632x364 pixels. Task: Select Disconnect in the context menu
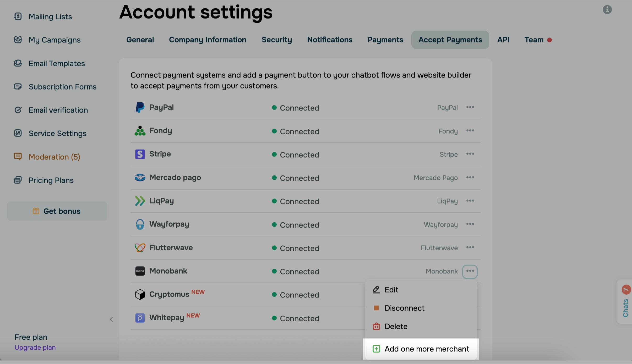point(404,308)
